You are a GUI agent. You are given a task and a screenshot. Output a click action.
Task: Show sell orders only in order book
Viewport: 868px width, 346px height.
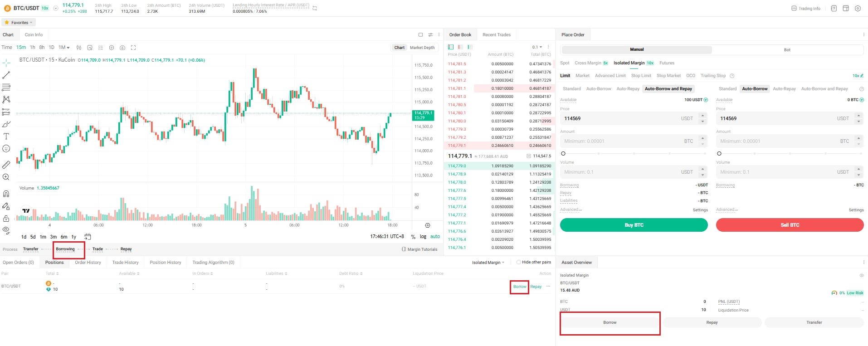click(x=460, y=47)
